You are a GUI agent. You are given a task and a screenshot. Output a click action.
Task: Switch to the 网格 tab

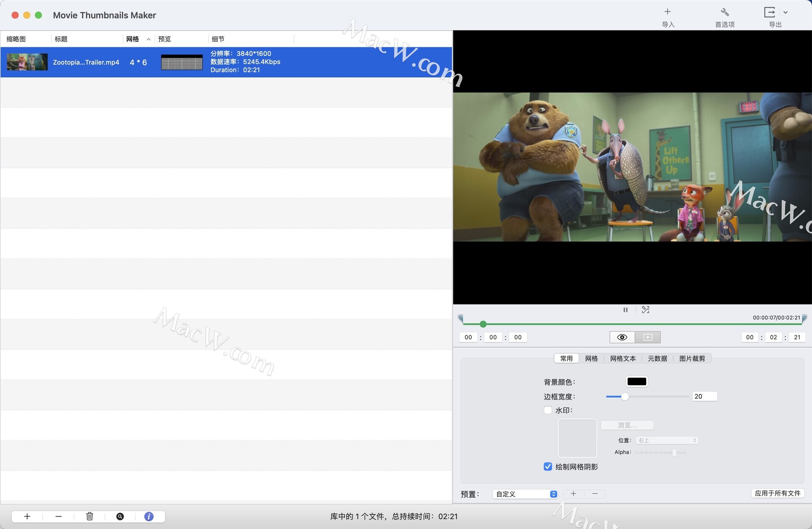coord(591,358)
